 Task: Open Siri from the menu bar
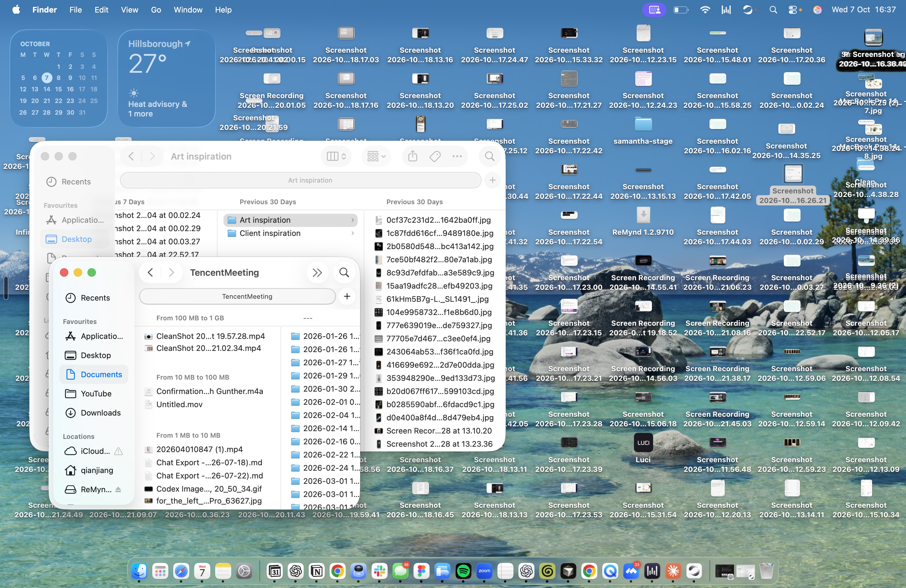click(817, 10)
